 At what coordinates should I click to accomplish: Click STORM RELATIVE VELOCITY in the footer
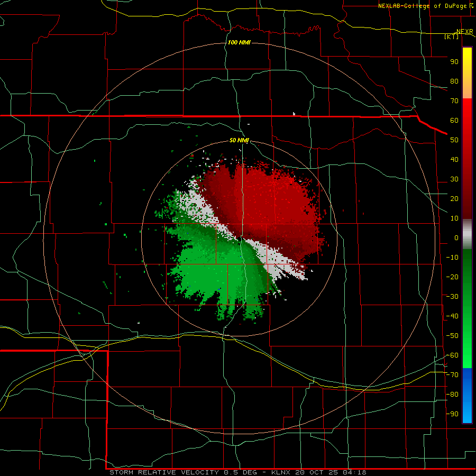click(x=164, y=472)
